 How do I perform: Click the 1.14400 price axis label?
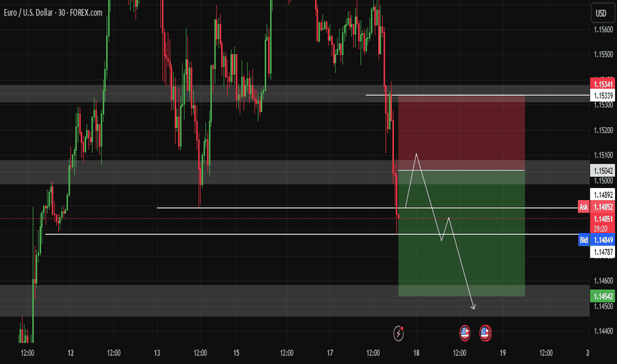click(603, 331)
